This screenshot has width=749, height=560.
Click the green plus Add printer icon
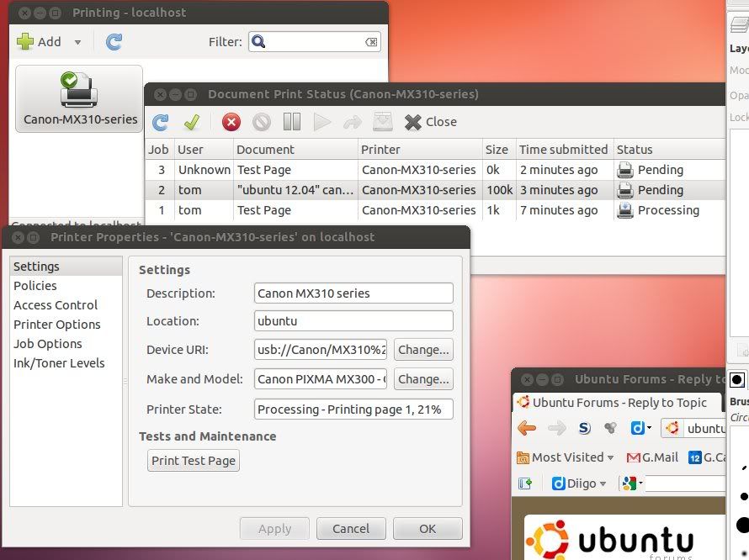tap(25, 41)
